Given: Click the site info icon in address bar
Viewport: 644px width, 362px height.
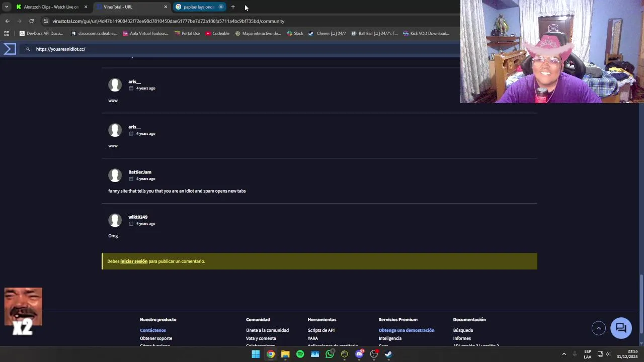Looking at the screenshot, I should point(46,21).
